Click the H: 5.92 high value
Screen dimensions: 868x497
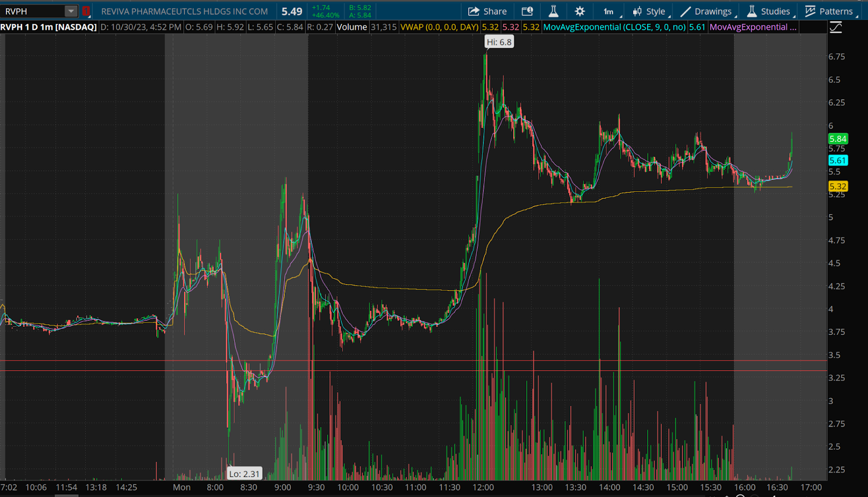[x=230, y=27]
